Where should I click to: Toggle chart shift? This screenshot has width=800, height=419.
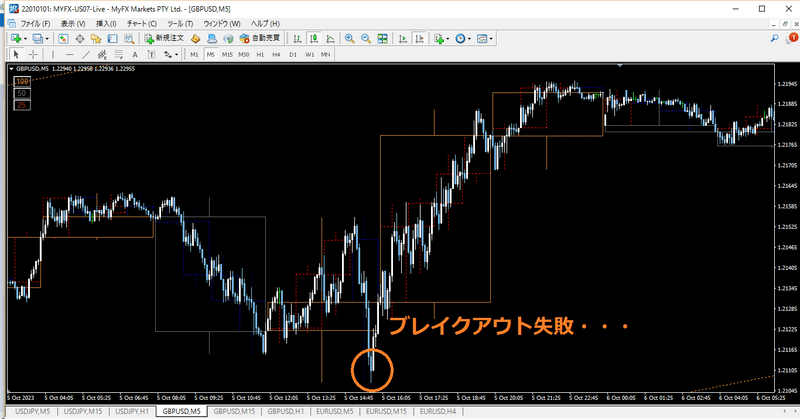419,38
